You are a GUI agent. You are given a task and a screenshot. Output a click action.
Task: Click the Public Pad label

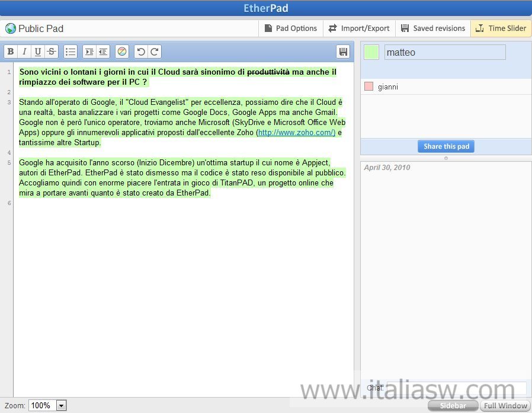[x=41, y=28]
